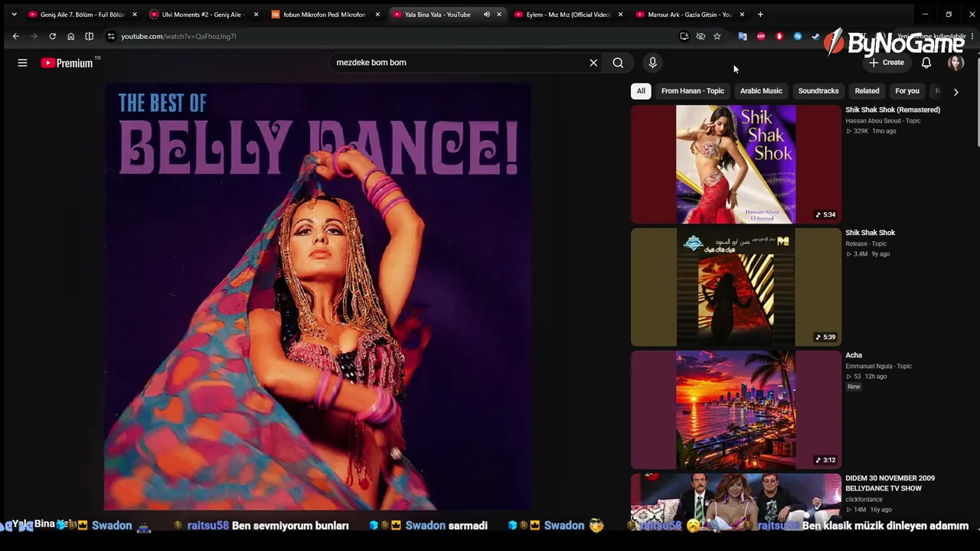Open the browser home page
The height and width of the screenshot is (551, 980).
70,36
